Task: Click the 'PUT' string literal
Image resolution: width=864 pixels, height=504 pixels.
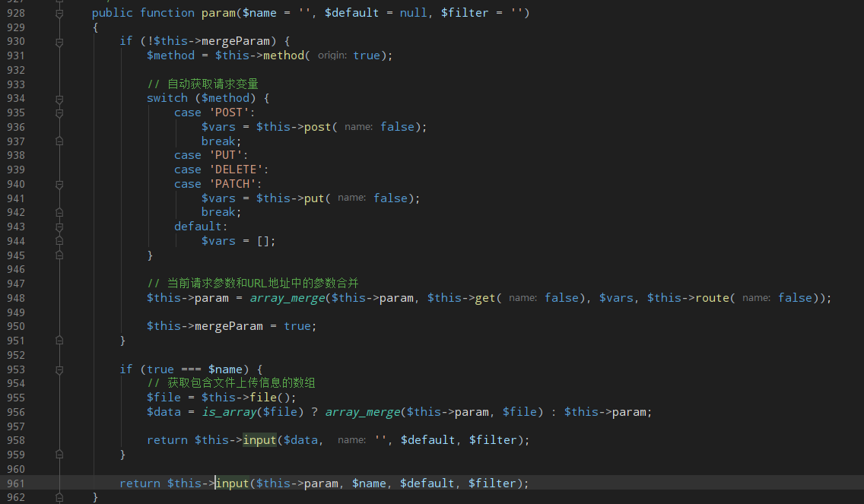Action: pyautogui.click(x=225, y=155)
